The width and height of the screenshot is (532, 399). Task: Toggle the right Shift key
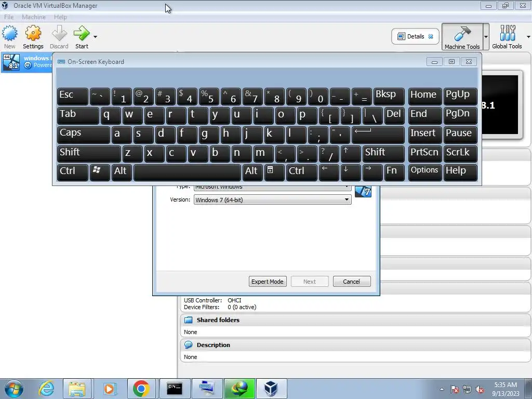tap(383, 154)
